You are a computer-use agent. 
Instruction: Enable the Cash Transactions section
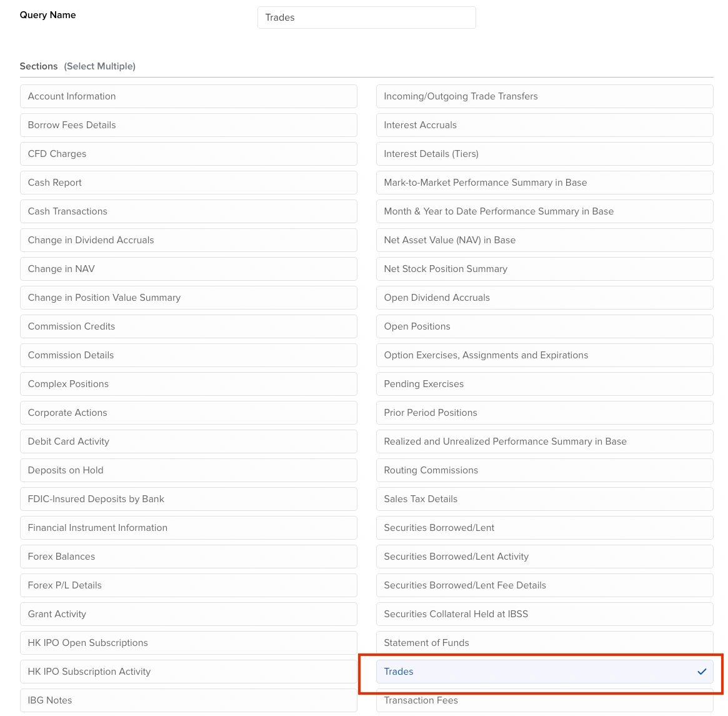point(188,211)
